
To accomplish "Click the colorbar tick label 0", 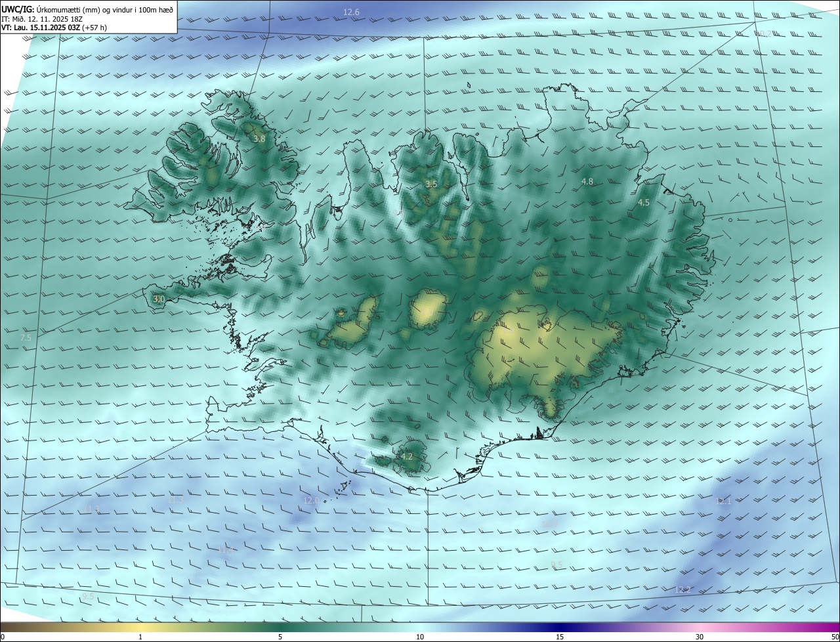I will point(3,637).
